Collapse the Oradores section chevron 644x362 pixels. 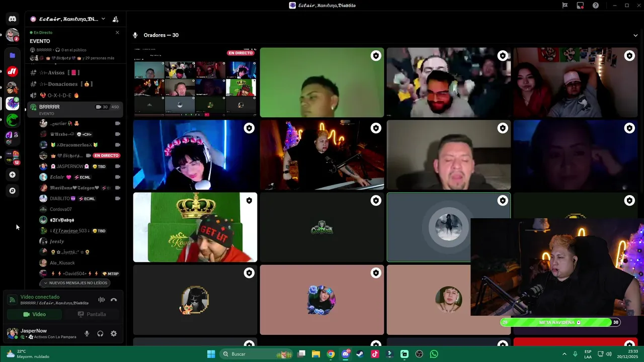coord(635,35)
